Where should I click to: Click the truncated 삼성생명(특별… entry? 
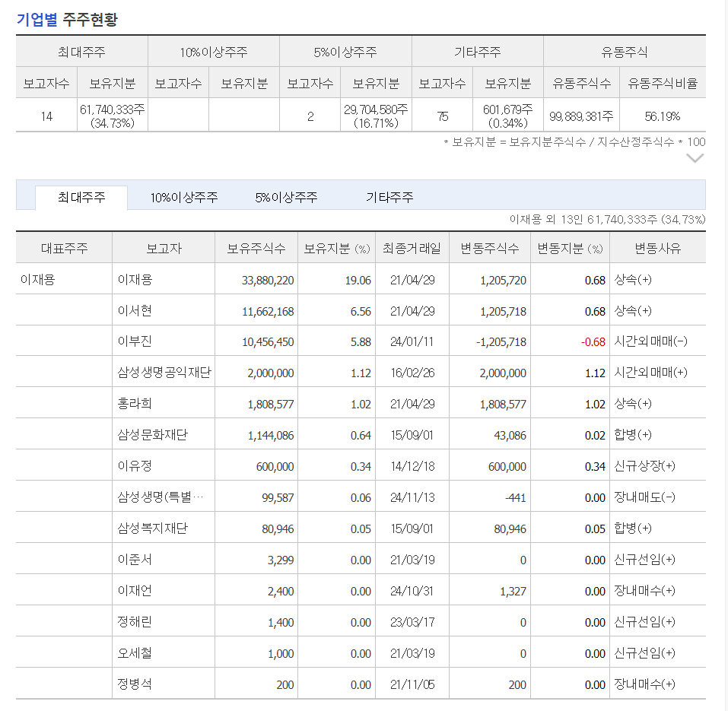click(161, 497)
